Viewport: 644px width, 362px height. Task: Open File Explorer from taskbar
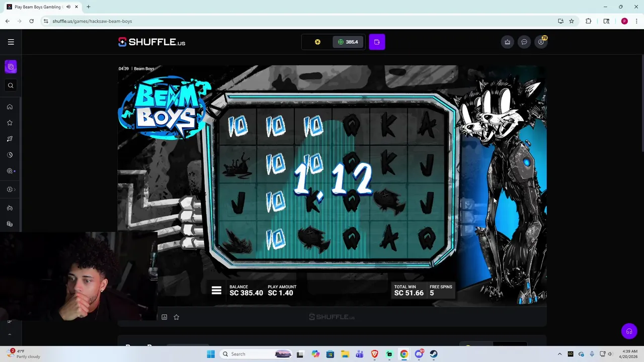tap(345, 354)
